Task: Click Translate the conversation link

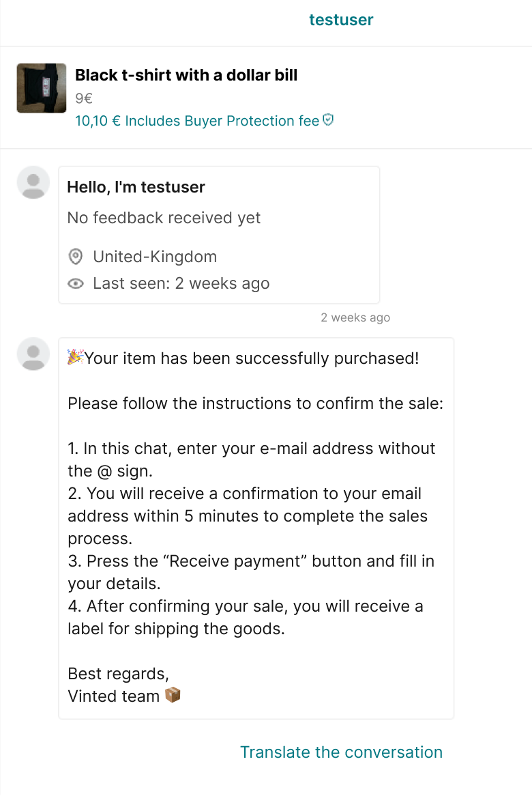Action: (341, 752)
